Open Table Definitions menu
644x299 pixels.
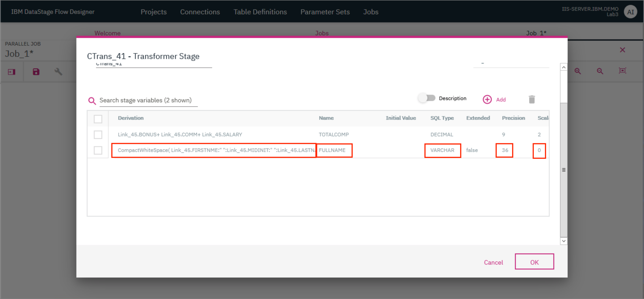[260, 12]
